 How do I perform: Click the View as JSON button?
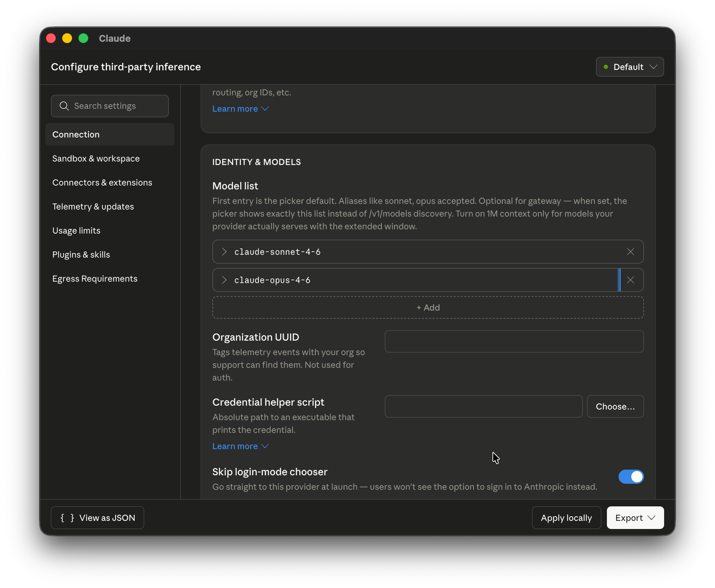(x=97, y=518)
